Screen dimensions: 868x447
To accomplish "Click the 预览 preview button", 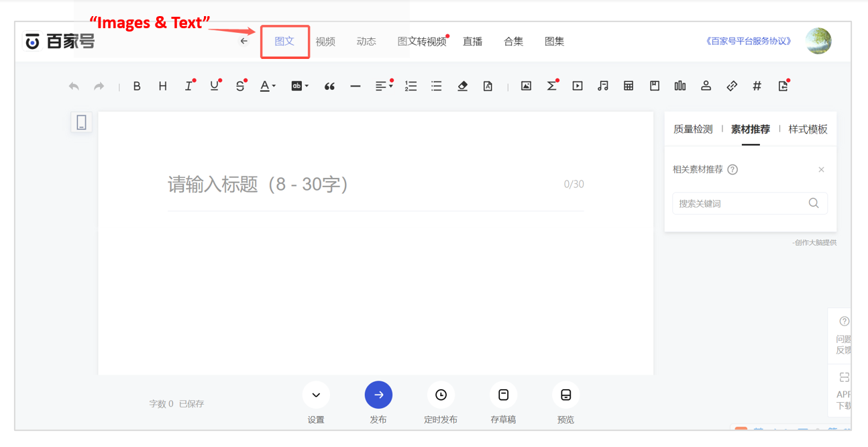I will pos(565,395).
